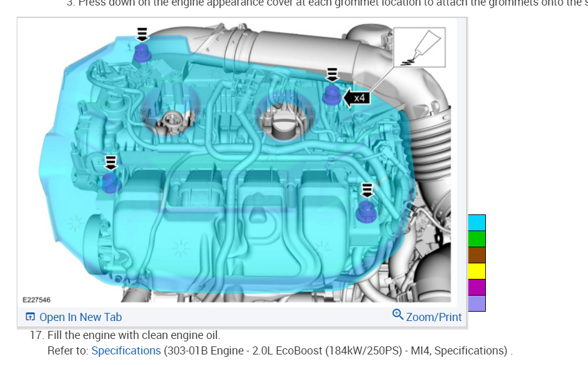Screen dimensions: 588x365
Task: Click the engine cover diagram image
Action: click(x=237, y=162)
